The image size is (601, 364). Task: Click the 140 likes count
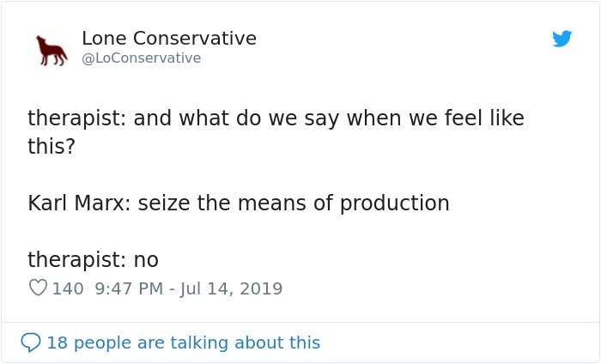pos(68,288)
